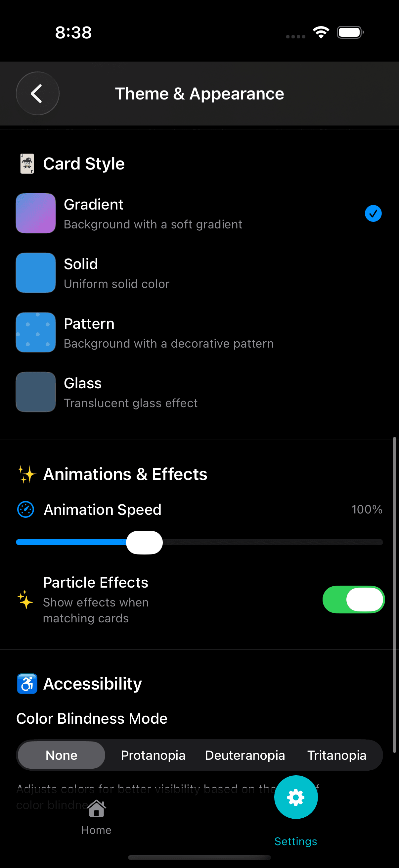Click the Animation Speed slider handle
Screen dimensions: 399x868
click(x=145, y=542)
